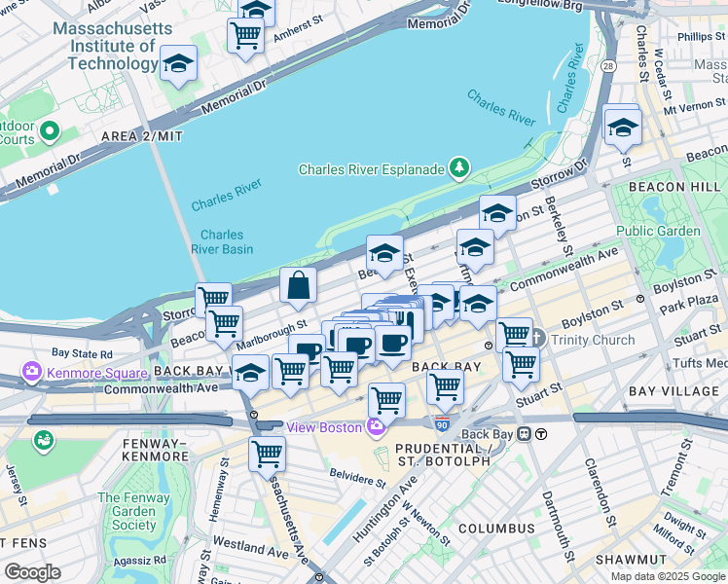Select the Kenmore Square camera pin
This screenshot has width=728, height=584.
[32, 373]
